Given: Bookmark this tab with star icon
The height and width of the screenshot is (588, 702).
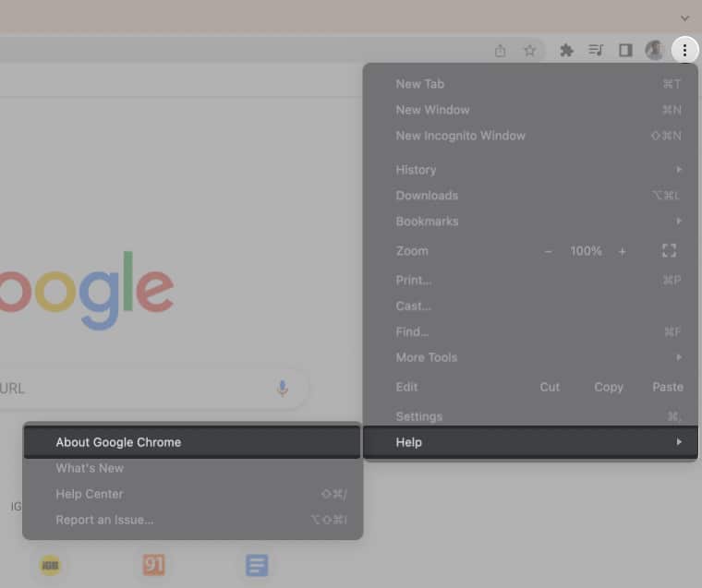Looking at the screenshot, I should pos(529,51).
